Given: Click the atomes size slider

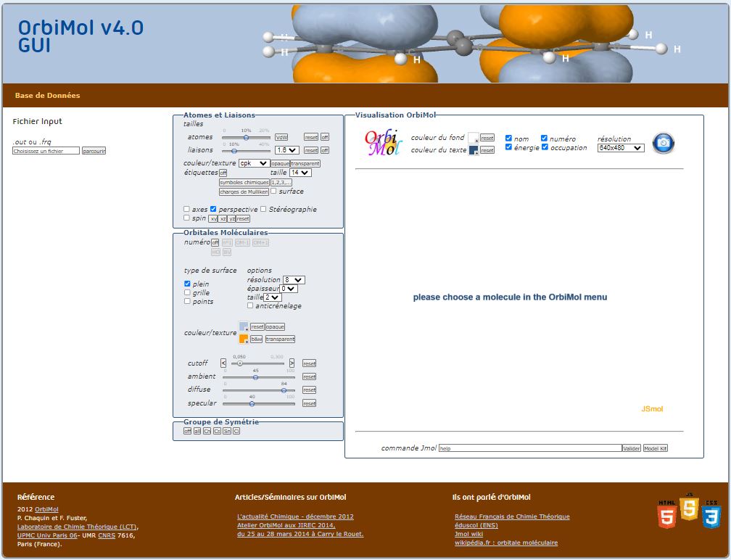Looking at the screenshot, I should (x=246, y=138).
